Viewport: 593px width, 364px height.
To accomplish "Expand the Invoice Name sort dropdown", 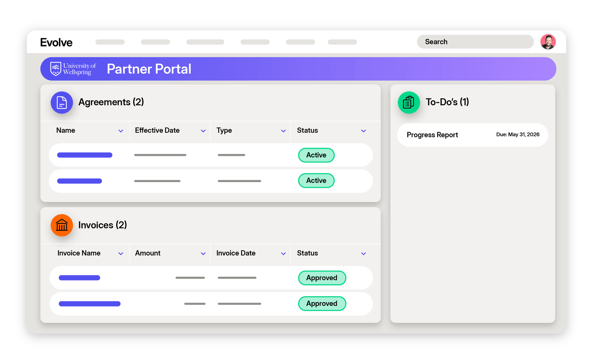I will point(121,253).
